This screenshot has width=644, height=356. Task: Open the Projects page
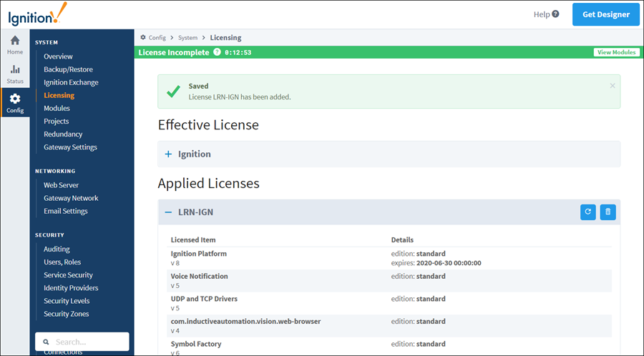(x=57, y=121)
